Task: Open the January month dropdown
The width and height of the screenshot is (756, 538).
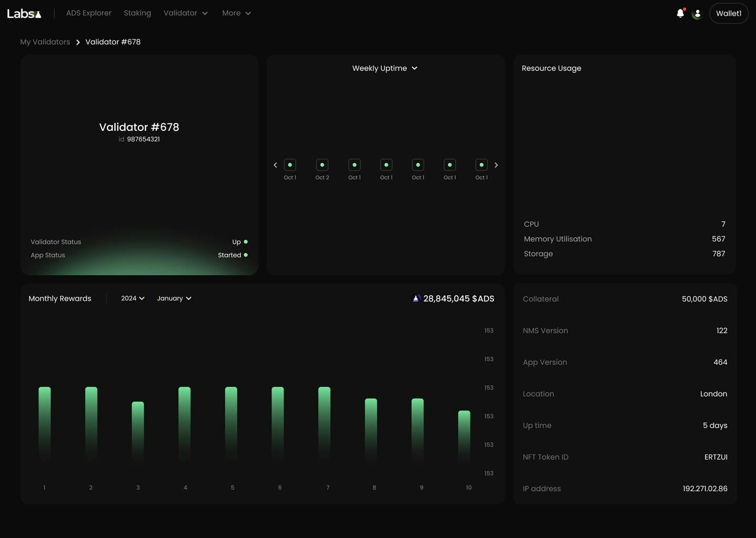Action: tap(174, 298)
